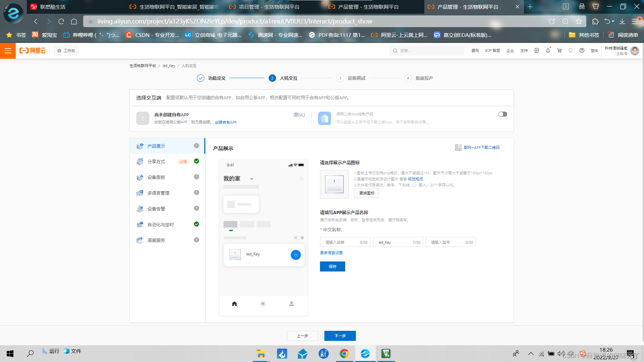Click the blue 保存 button

click(332, 266)
